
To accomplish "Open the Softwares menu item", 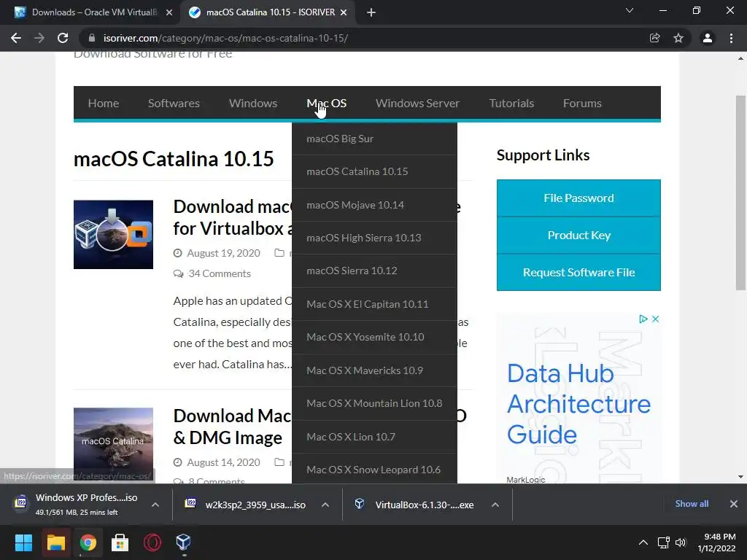I will [174, 104].
